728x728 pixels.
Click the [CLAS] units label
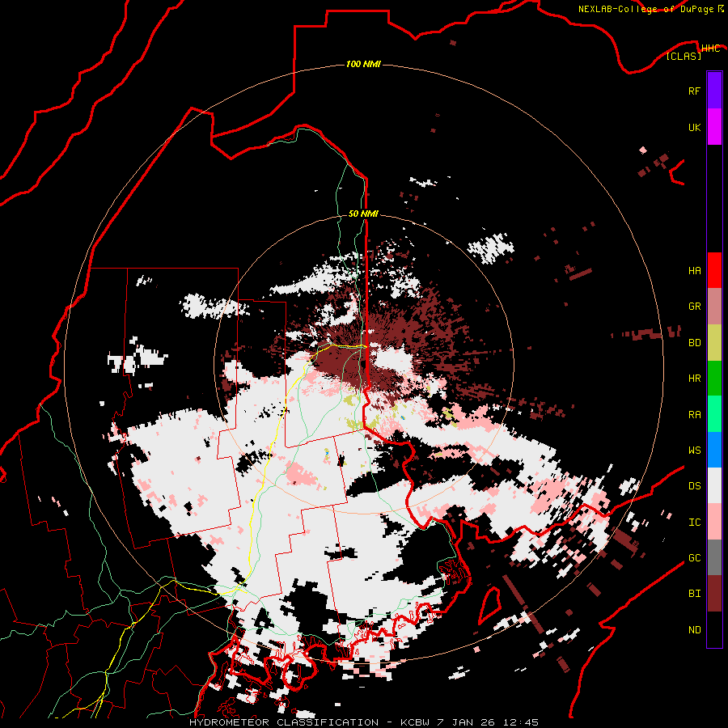click(x=684, y=56)
